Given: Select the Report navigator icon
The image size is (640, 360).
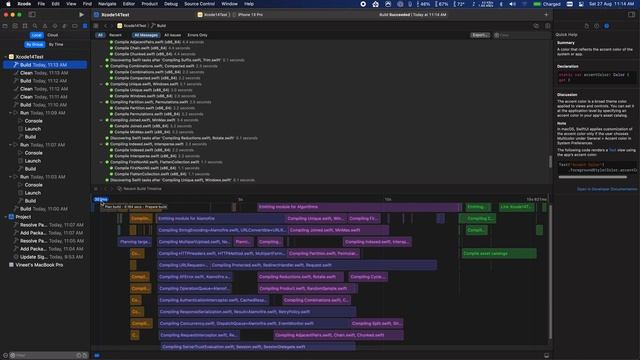Looking at the screenshot, I should [85, 26].
